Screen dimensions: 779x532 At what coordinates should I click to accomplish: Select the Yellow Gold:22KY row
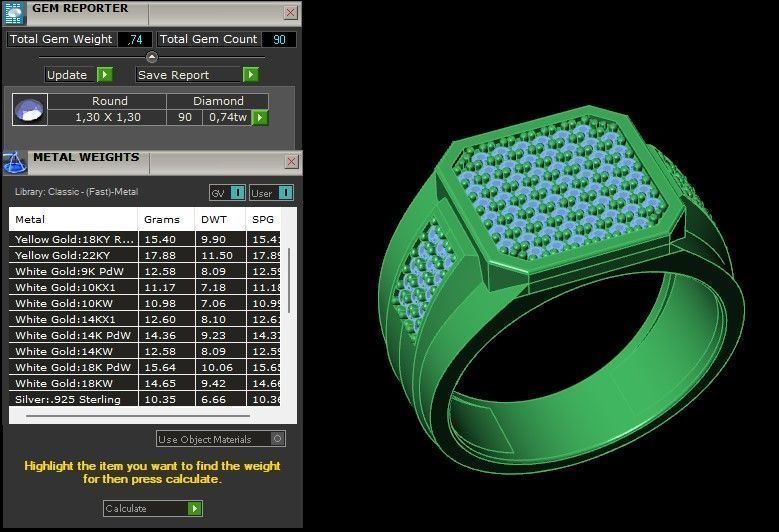coord(145,255)
